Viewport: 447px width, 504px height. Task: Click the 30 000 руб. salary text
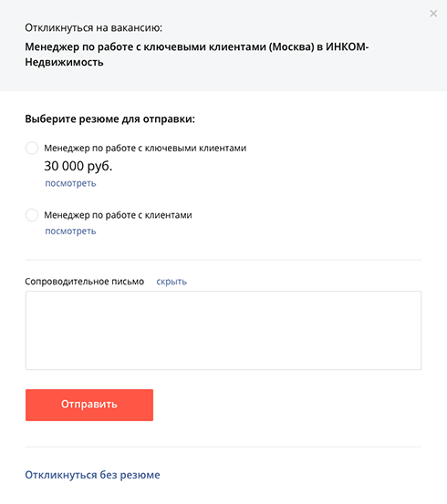78,166
